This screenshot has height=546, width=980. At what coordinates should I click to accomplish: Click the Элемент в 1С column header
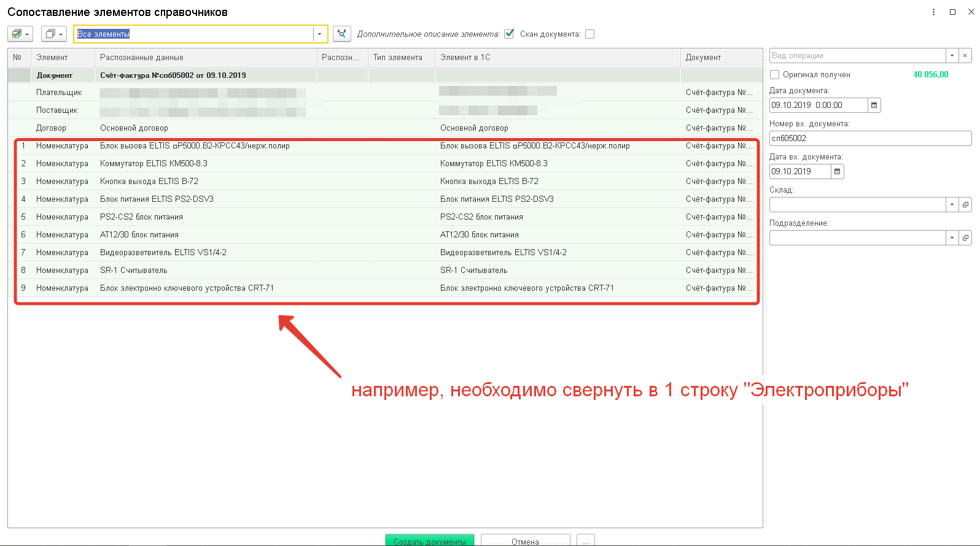click(x=558, y=58)
